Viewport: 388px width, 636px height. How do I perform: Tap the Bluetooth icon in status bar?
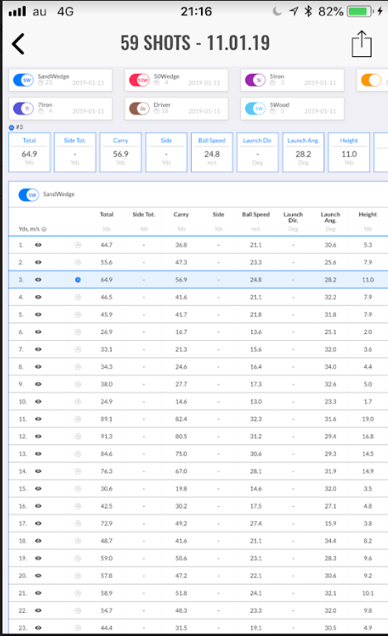(x=308, y=11)
